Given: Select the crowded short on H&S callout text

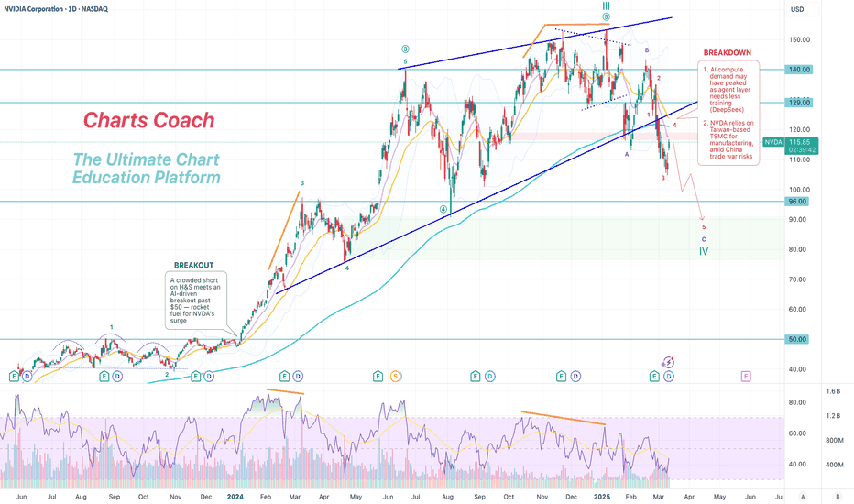Looking at the screenshot, I should [x=195, y=301].
